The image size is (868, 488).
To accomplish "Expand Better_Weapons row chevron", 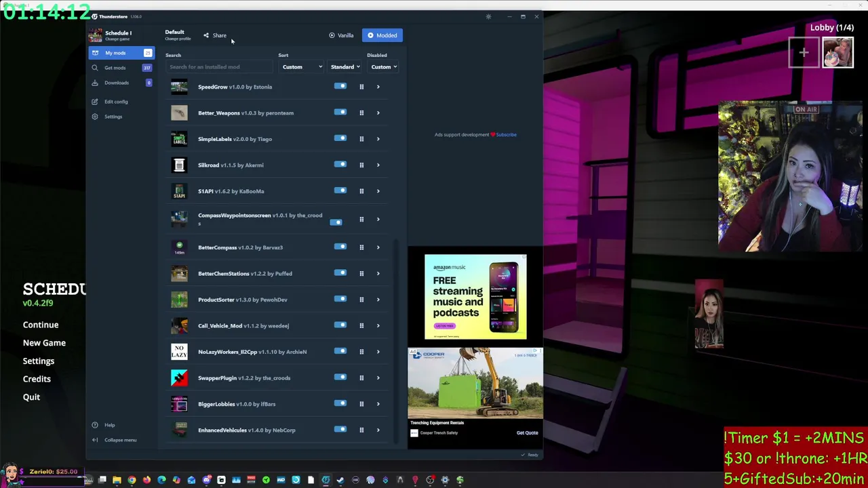I will pos(378,113).
